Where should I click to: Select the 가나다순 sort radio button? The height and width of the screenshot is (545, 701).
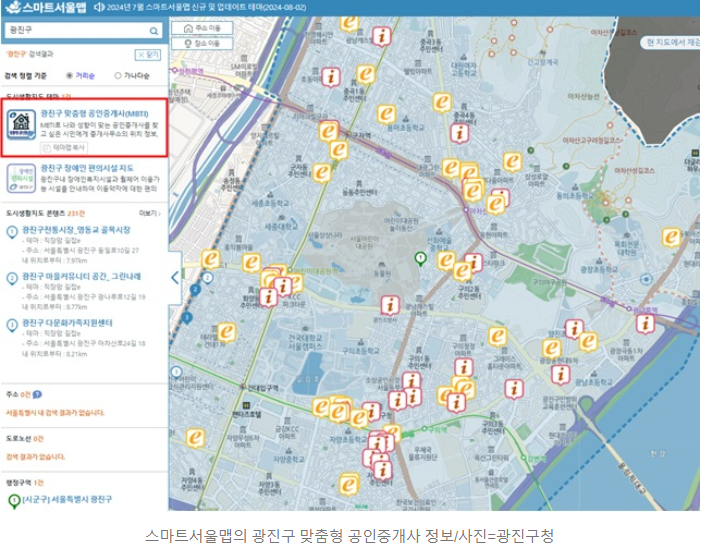tap(118, 76)
